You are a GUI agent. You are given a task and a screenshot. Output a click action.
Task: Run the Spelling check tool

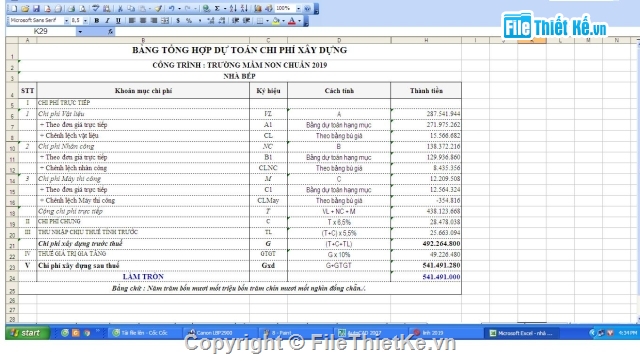click(x=96, y=9)
